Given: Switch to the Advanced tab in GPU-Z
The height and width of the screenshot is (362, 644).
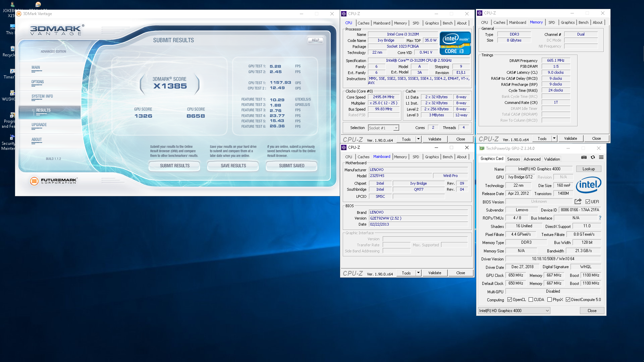Looking at the screenshot, I should click(532, 159).
